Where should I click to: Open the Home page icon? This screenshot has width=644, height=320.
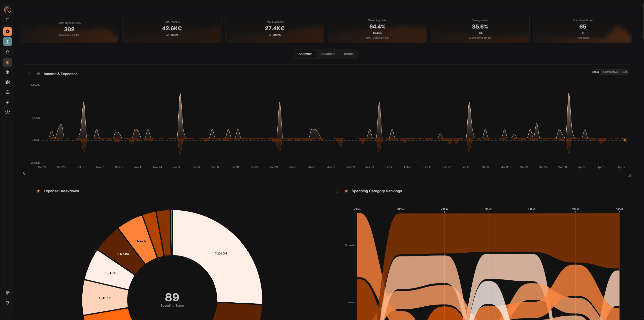(8, 52)
